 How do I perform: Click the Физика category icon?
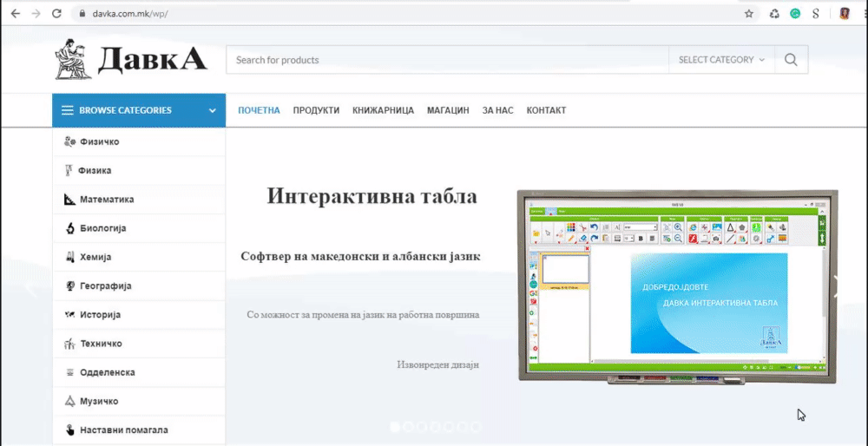[x=69, y=170]
